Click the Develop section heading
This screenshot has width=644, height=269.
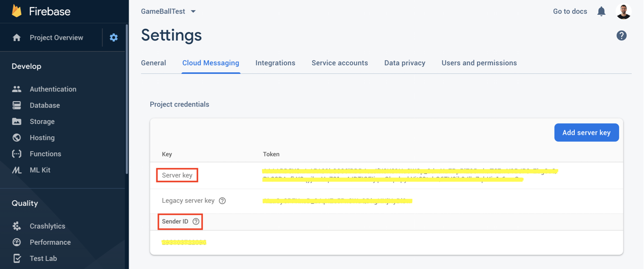point(26,66)
